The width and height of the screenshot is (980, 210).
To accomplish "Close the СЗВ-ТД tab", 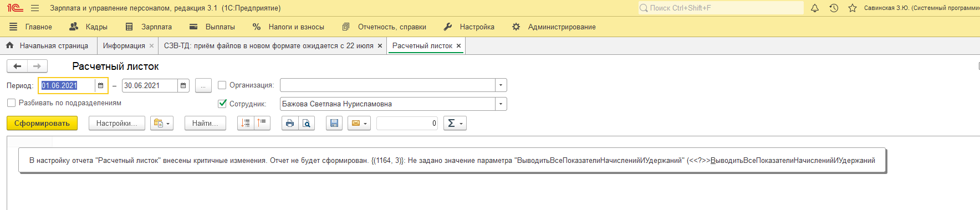I will 380,46.
